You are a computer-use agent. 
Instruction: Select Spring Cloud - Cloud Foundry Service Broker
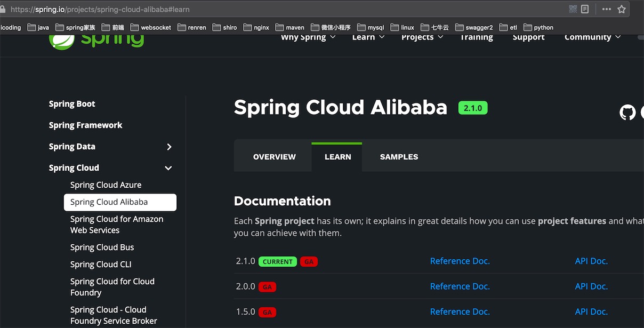(x=114, y=315)
